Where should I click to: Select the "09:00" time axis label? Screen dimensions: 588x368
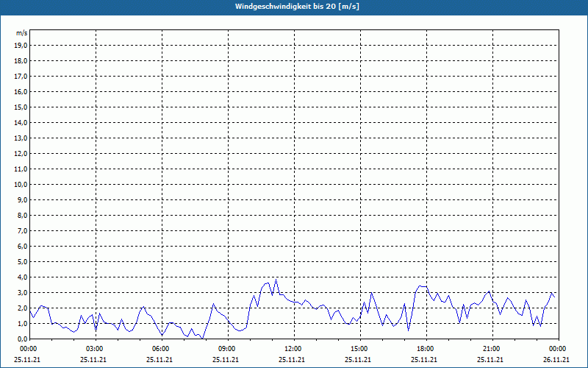[228, 349]
